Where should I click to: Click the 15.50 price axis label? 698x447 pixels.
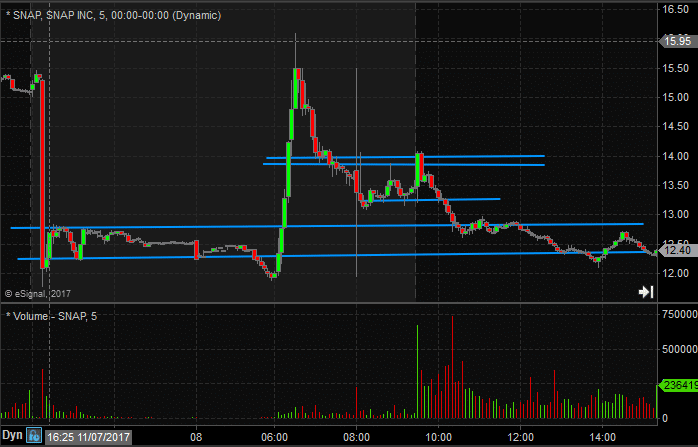pyautogui.click(x=676, y=68)
